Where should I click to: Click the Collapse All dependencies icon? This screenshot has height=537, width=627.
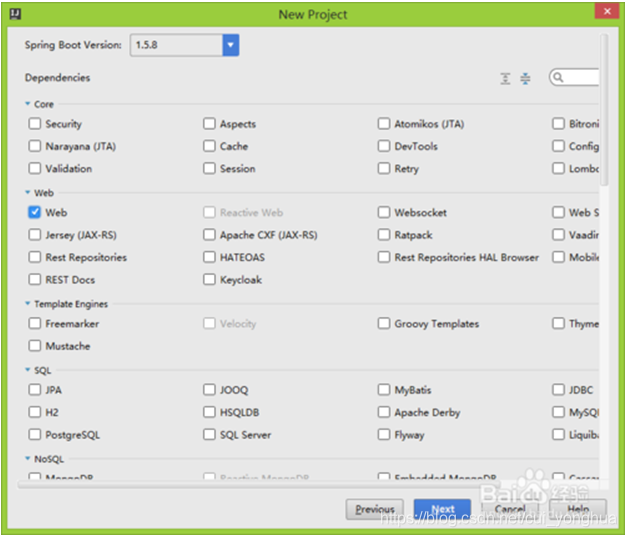click(525, 78)
